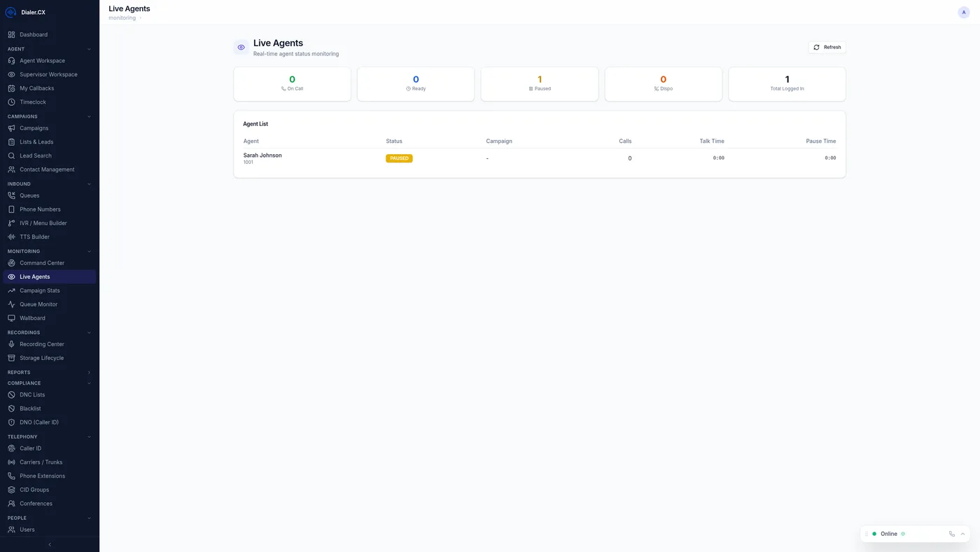Viewport: 980px width, 552px height.
Task: Switch to the Campaign Stats page
Action: 39,290
